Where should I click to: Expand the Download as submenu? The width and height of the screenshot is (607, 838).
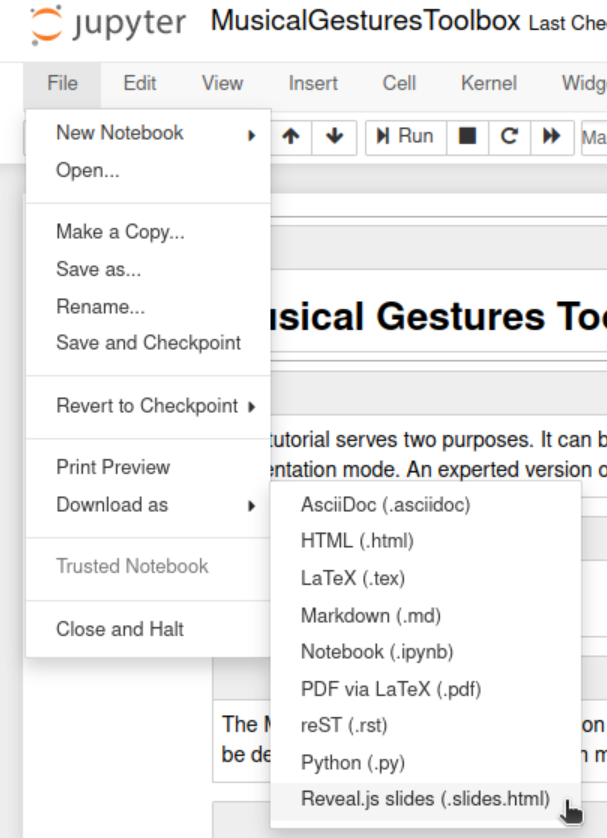pyautogui.click(x=149, y=505)
